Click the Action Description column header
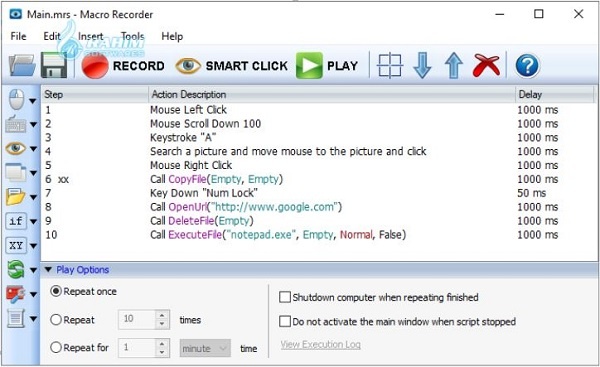The image size is (600, 367). [x=332, y=94]
